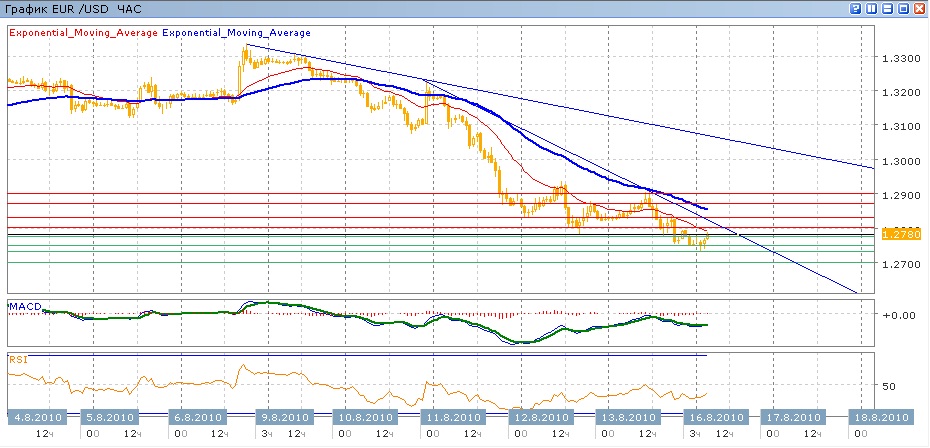Click the two vertical bars icon
This screenshot has width=930, height=448.
click(871, 8)
